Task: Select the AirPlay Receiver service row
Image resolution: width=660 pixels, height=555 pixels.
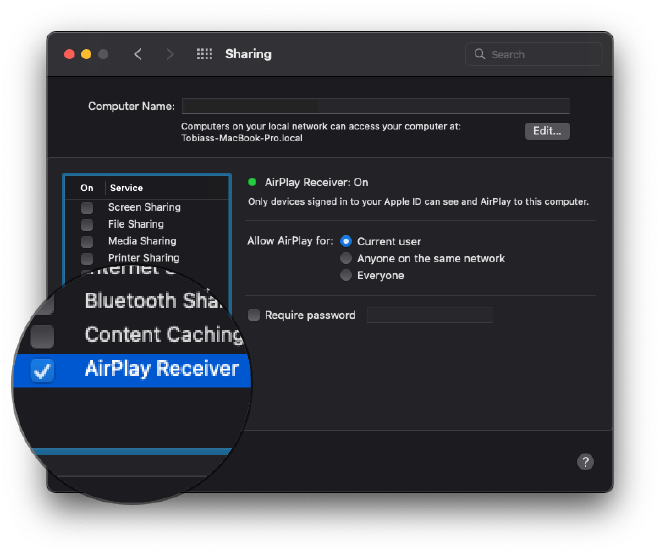Action: (161, 369)
